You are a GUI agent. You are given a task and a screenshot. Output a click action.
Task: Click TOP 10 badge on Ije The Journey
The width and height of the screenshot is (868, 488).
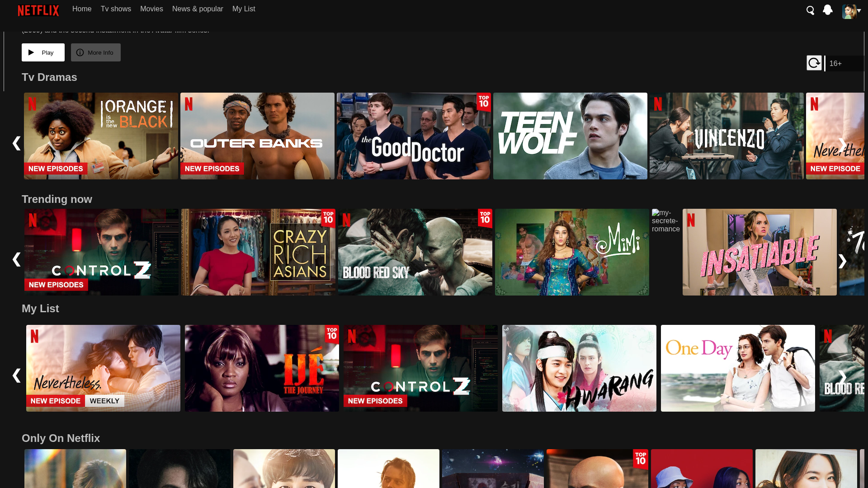[x=332, y=334]
